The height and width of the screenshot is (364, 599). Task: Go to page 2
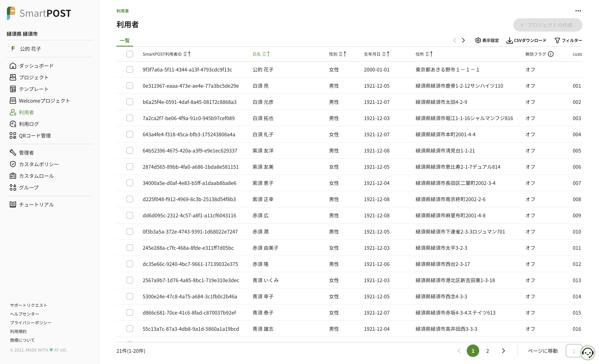[488, 351]
